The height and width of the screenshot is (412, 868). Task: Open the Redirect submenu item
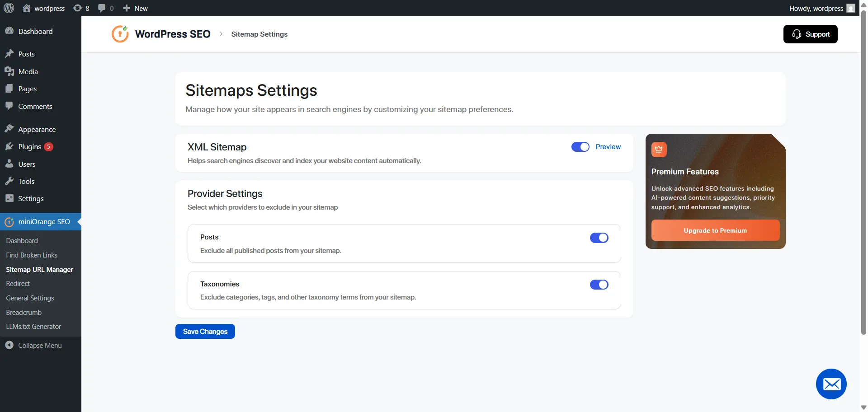tap(18, 284)
